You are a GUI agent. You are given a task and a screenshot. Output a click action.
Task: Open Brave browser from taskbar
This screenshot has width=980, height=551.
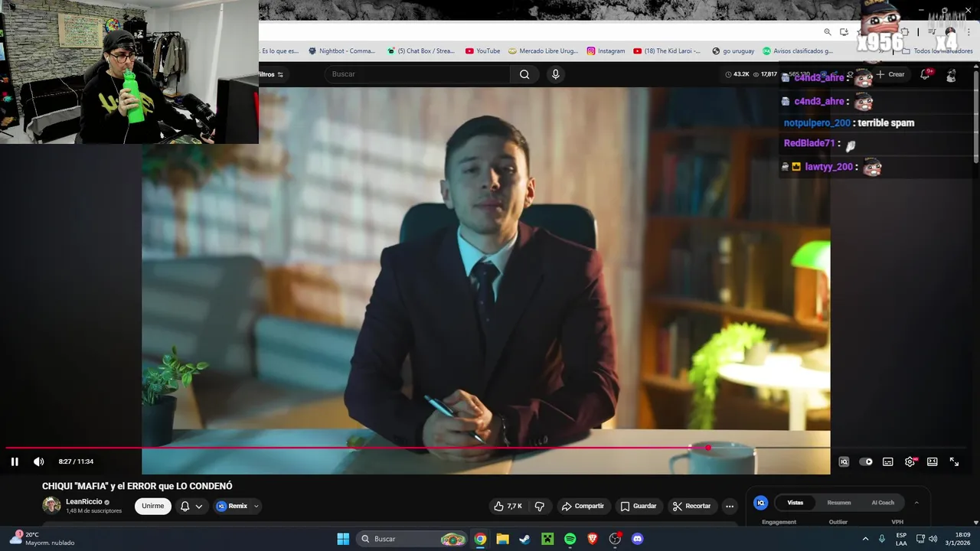tap(592, 539)
